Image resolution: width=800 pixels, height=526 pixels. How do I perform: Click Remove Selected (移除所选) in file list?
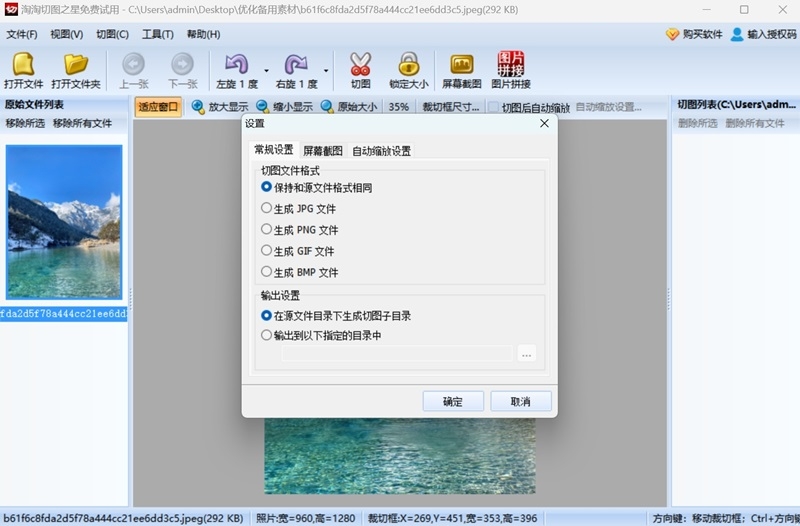pos(25,123)
